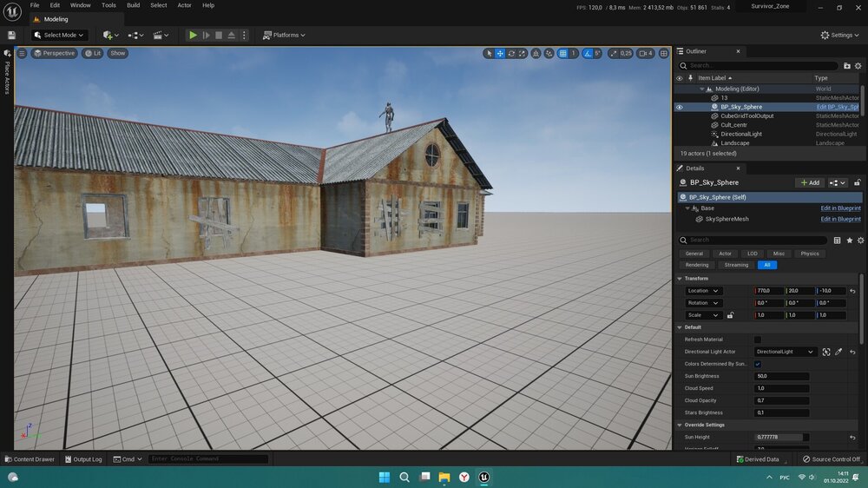
Task: Open the Outliner settings gear
Action: [x=859, y=65]
